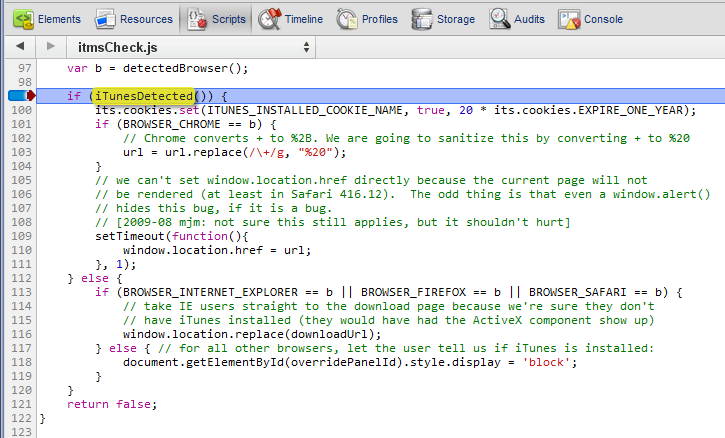Screen dimensions: 725x438
Task: Switch to the Elements tab label
Action: [59, 19]
